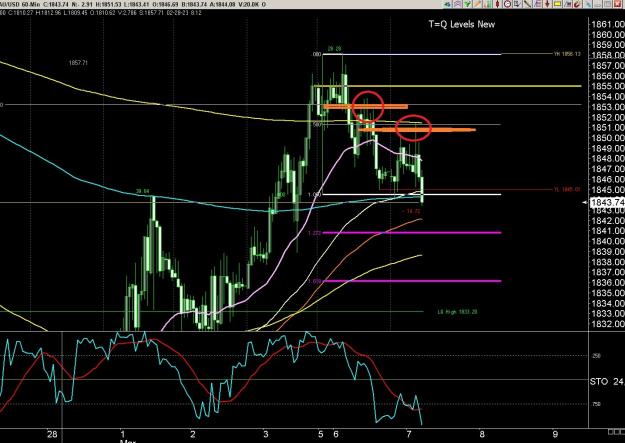
Task: Click the STO stochastic indicator label
Action: point(599,382)
